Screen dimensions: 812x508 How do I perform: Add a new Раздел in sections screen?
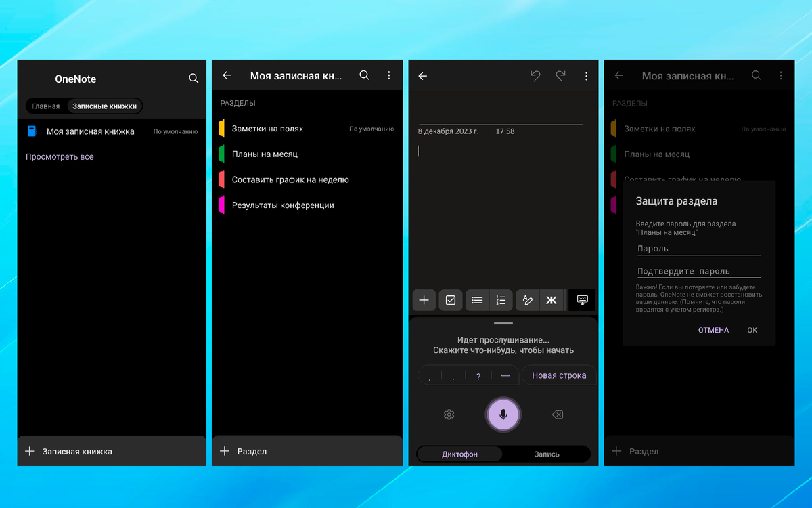tap(307, 451)
